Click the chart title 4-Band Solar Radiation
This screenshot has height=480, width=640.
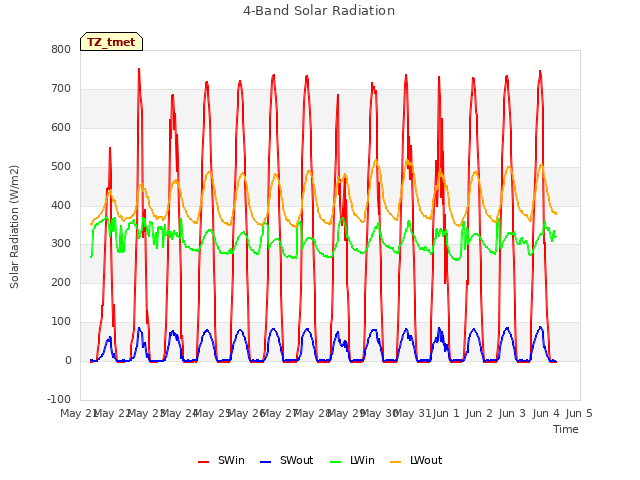(319, 11)
